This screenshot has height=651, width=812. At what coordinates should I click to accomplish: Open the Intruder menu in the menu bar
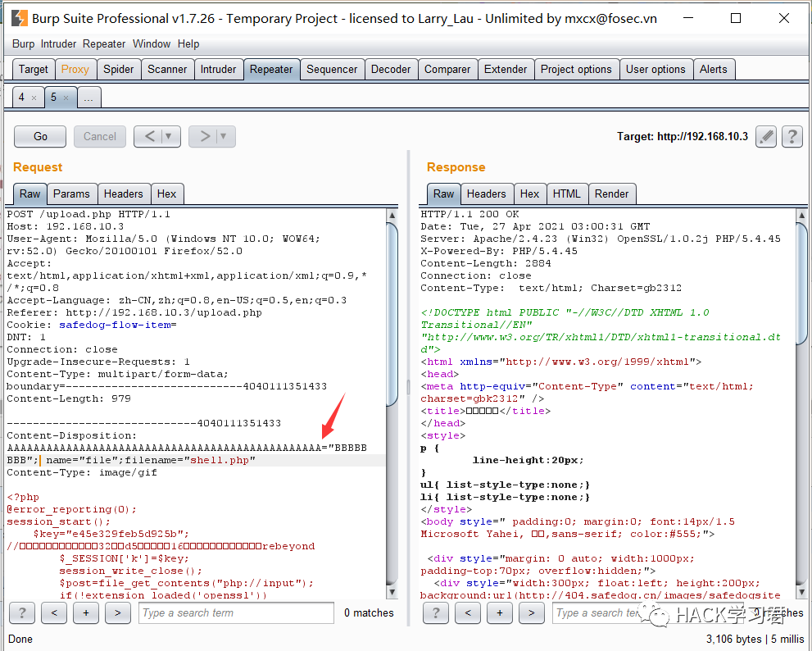[x=58, y=44]
